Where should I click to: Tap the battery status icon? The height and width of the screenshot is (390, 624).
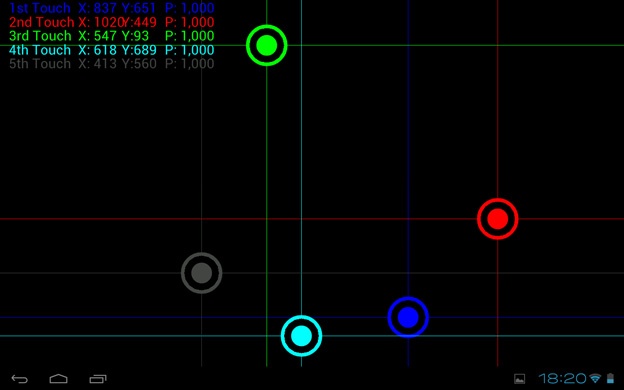tap(610, 378)
